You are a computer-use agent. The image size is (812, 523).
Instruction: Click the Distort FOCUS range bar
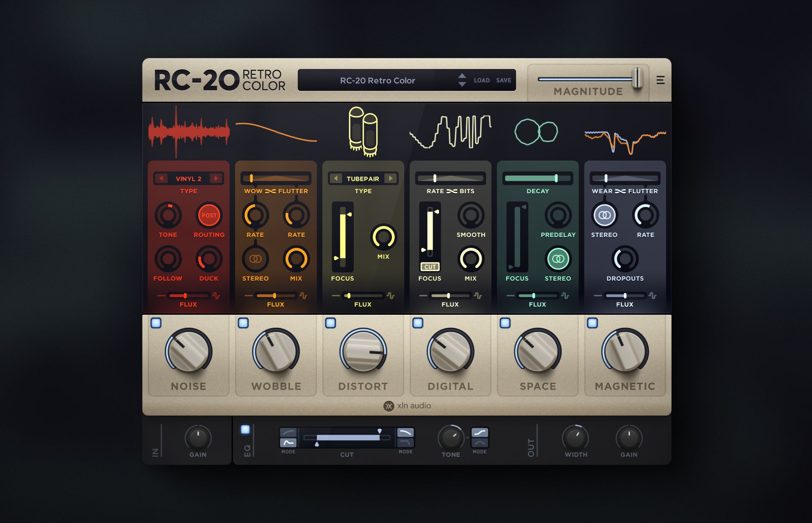(x=343, y=237)
